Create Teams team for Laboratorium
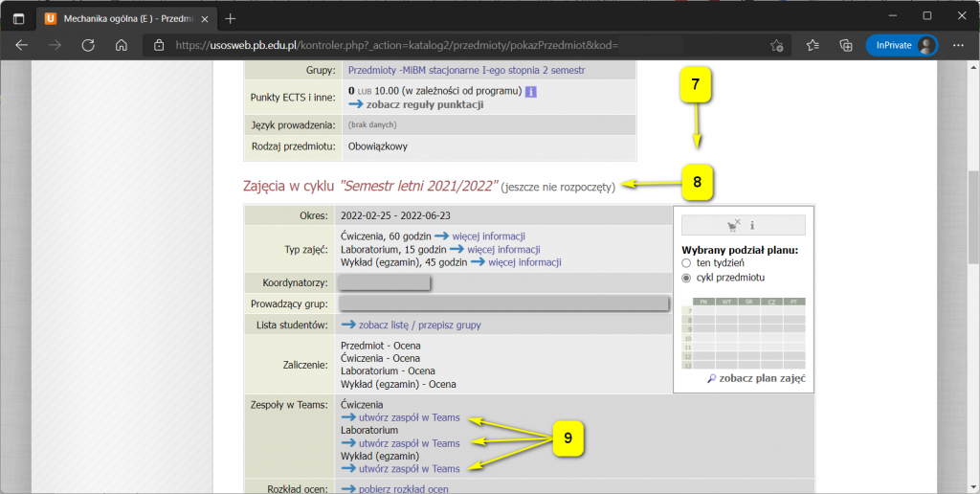This screenshot has height=494, width=980. [x=410, y=443]
